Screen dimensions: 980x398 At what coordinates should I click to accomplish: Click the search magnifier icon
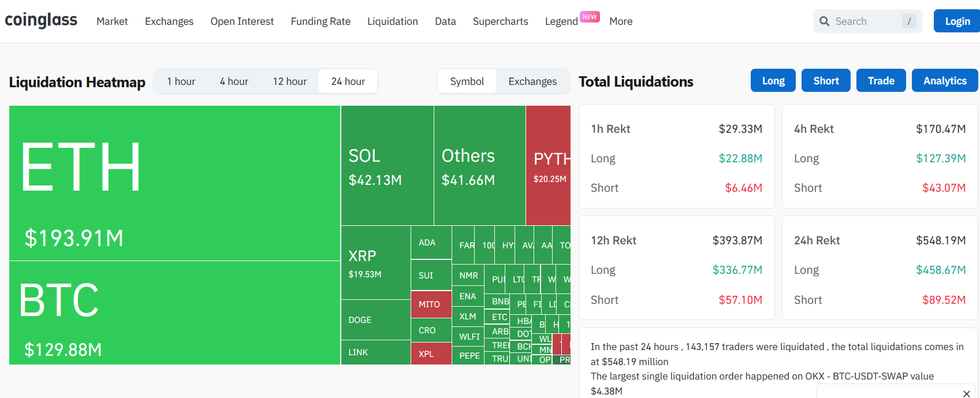pyautogui.click(x=824, y=21)
